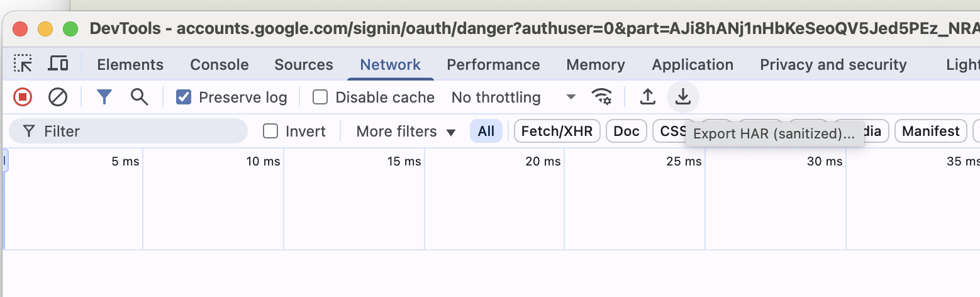Open No throttling dropdown
Screen dimensions: 980x297
pyautogui.click(x=513, y=97)
